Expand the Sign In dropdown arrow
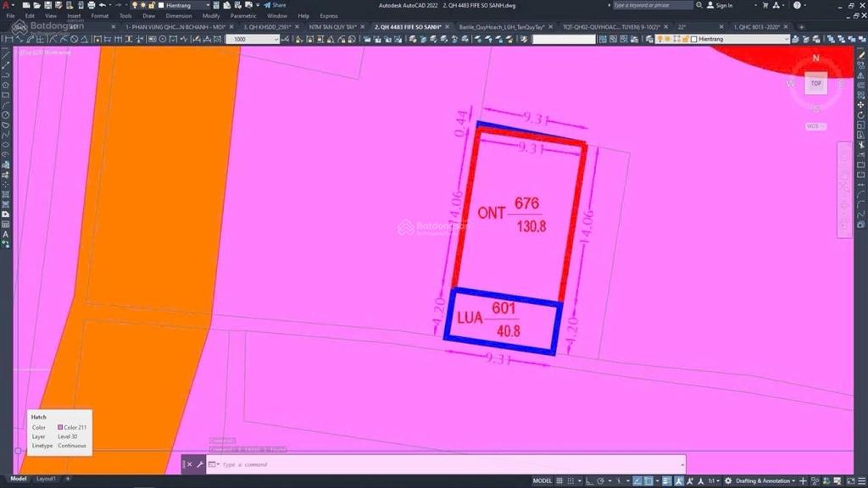This screenshot has height=488, width=868. click(755, 5)
